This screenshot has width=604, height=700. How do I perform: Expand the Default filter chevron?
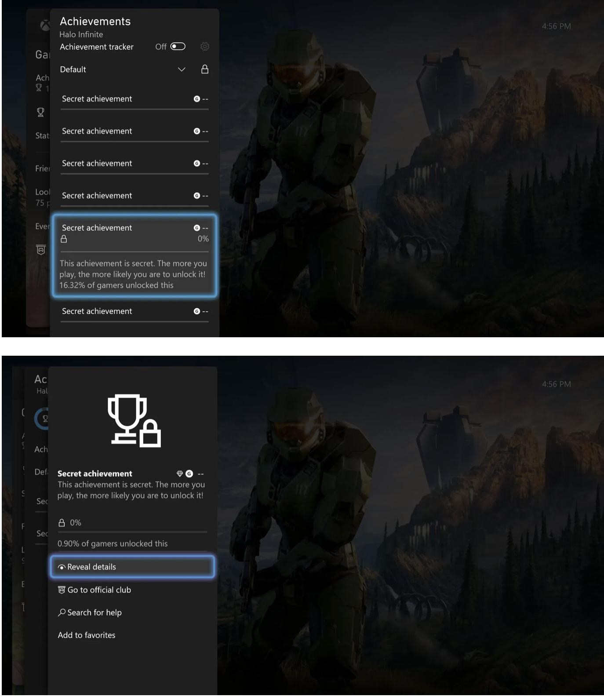tap(181, 69)
